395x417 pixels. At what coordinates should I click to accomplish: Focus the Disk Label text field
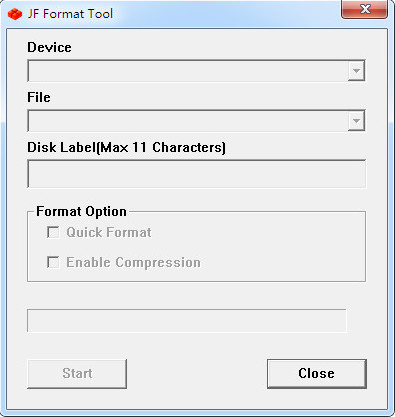(x=196, y=174)
